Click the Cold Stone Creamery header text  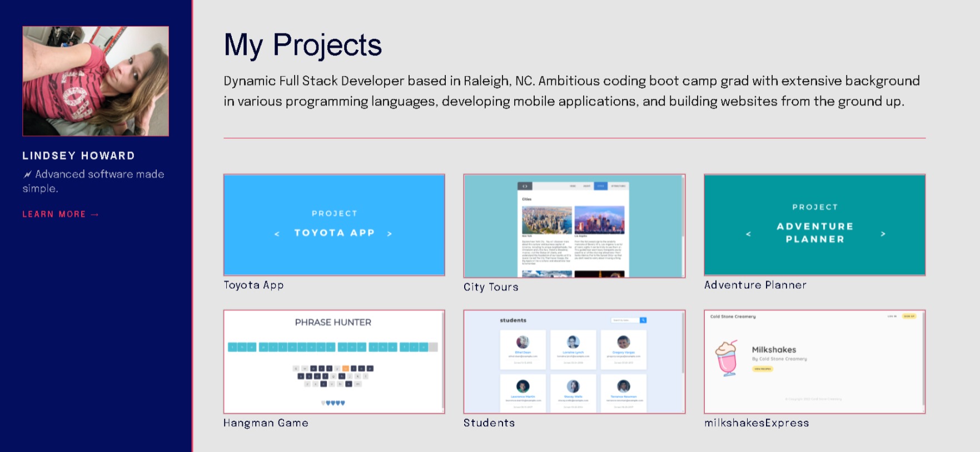[x=733, y=317]
